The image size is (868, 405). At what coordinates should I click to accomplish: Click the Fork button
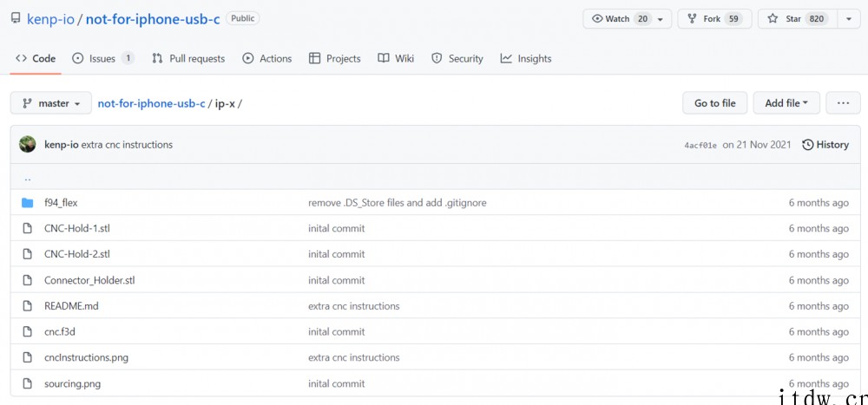pos(714,19)
